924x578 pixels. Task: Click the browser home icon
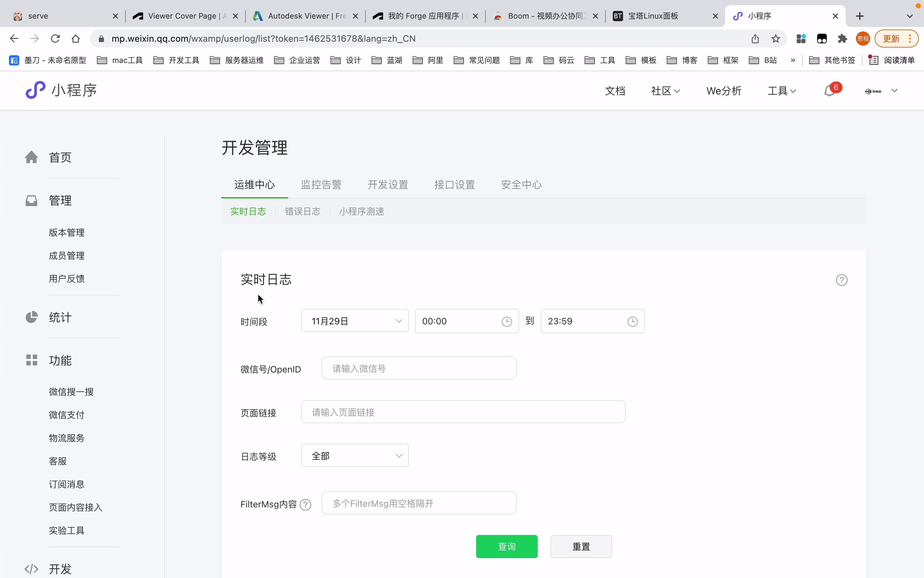pyautogui.click(x=76, y=39)
